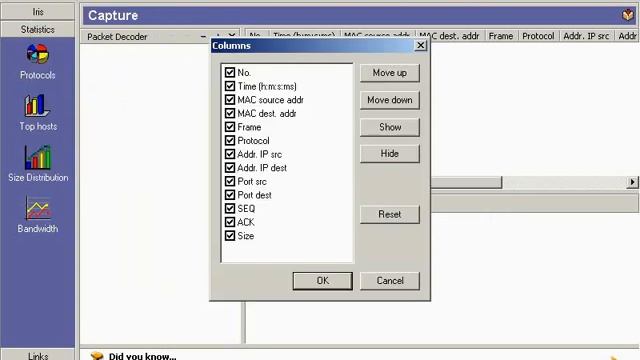The height and width of the screenshot is (360, 640).
Task: Cancel the Columns dialog
Action: coord(389,281)
